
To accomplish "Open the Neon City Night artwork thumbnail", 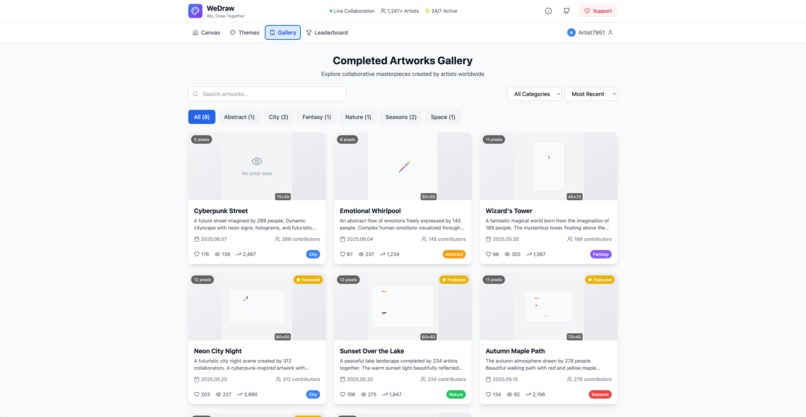I will [x=257, y=306].
